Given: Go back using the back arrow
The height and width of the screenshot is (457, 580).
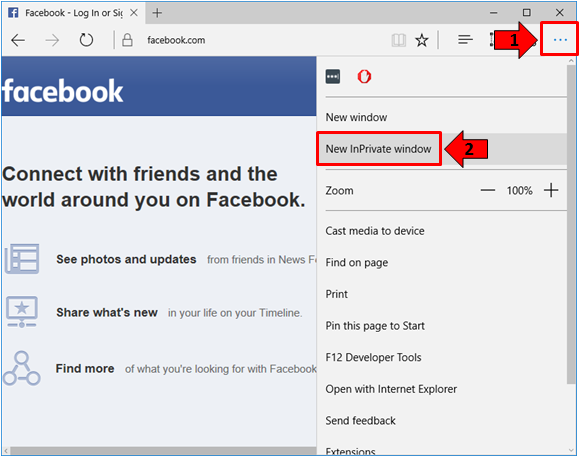Looking at the screenshot, I should point(18,40).
